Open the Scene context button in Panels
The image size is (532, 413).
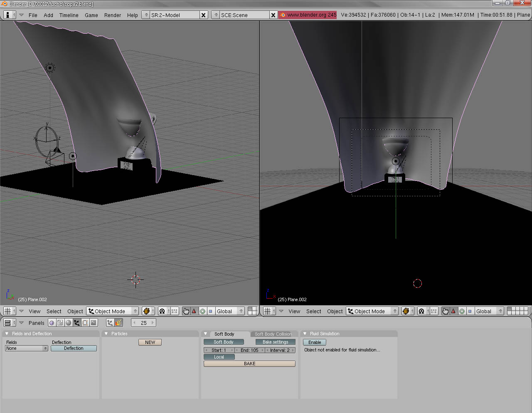point(94,323)
